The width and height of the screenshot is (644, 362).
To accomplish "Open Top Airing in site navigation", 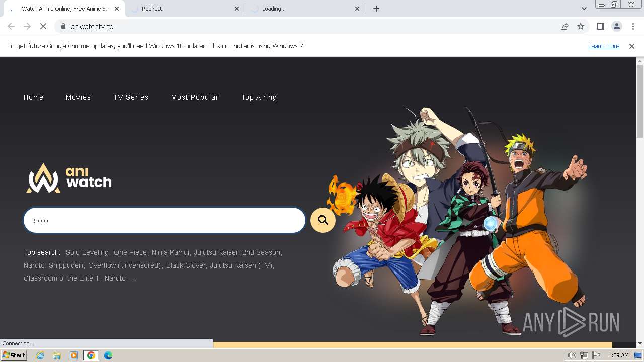I will tap(259, 97).
